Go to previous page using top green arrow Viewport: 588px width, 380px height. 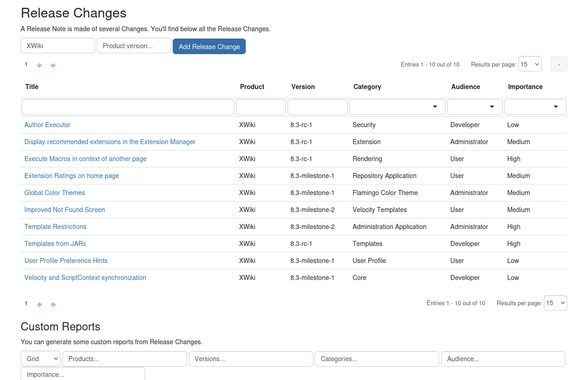click(x=40, y=66)
